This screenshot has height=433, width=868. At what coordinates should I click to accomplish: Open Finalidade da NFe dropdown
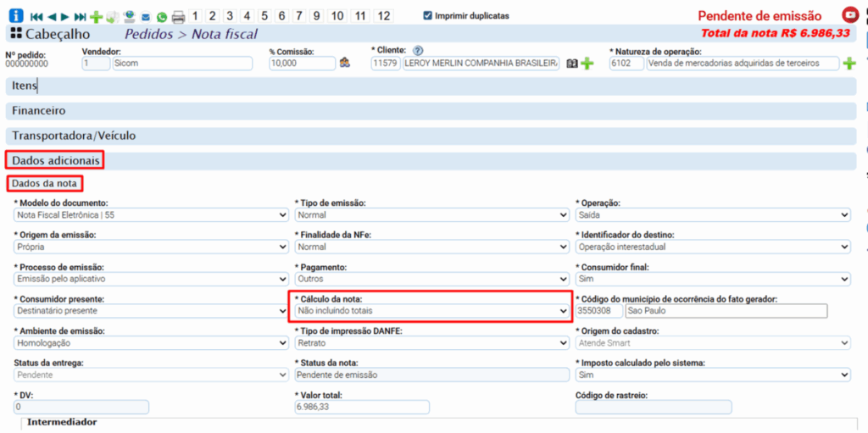tap(431, 247)
